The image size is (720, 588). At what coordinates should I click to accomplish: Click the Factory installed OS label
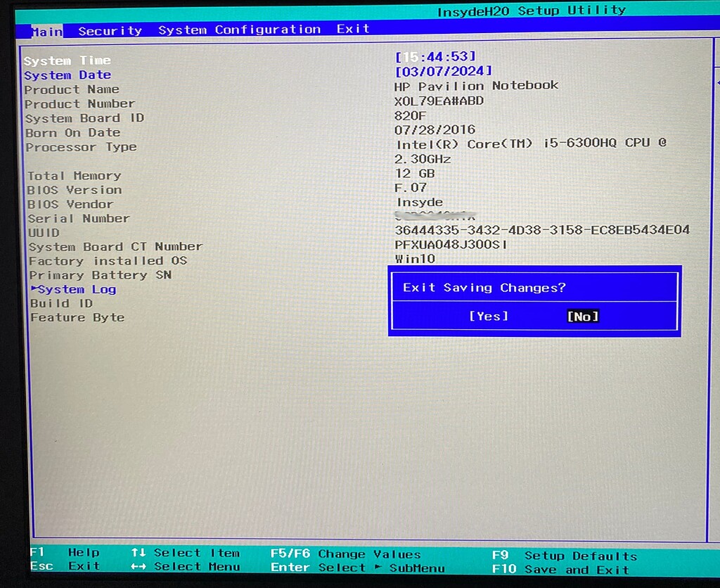pyautogui.click(x=108, y=261)
